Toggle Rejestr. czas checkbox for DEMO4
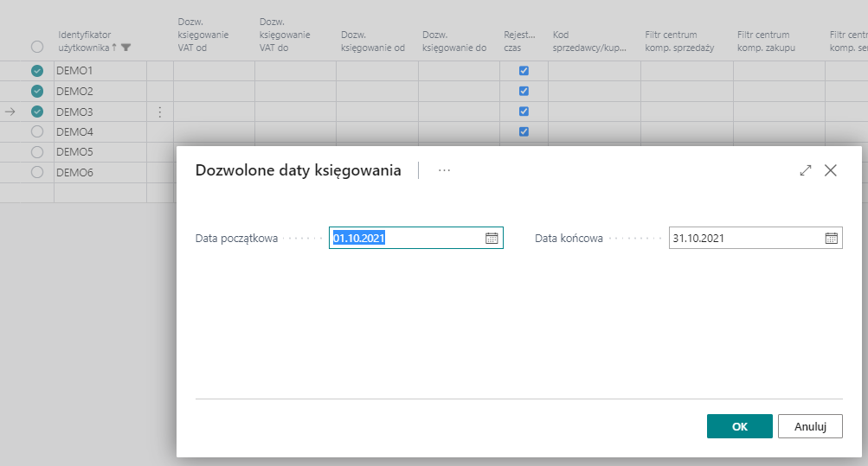Image resolution: width=868 pixels, height=466 pixels. (524, 131)
